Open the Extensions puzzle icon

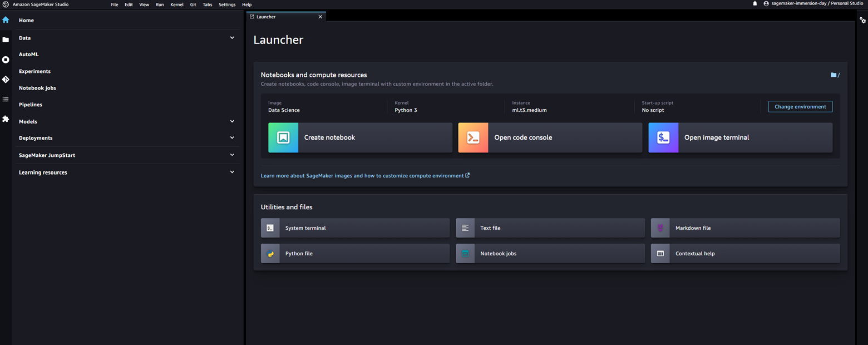pyautogui.click(x=6, y=119)
